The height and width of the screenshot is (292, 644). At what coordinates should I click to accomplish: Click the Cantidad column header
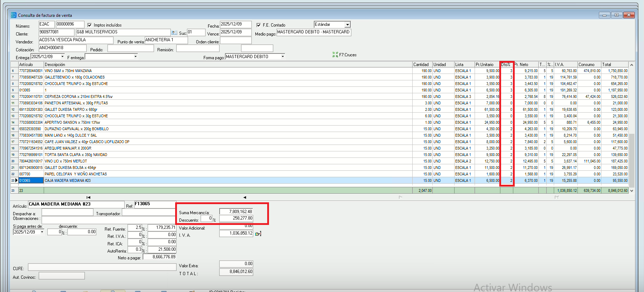(x=422, y=65)
